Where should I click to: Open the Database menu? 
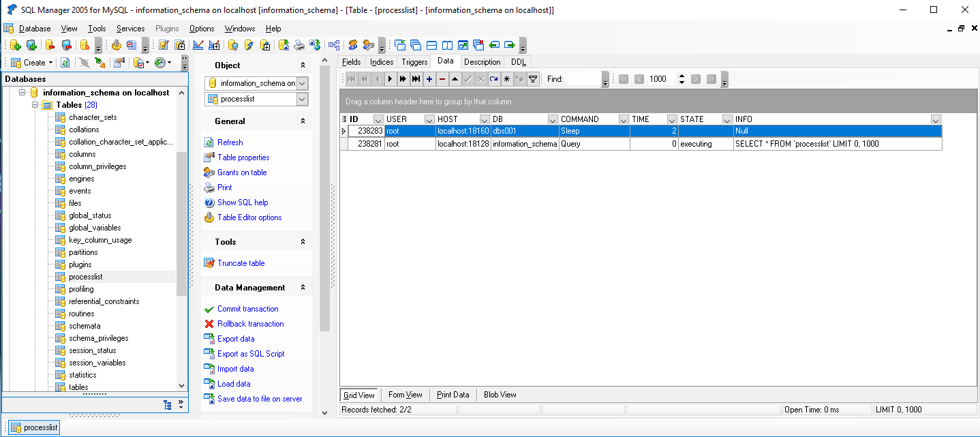coord(35,29)
